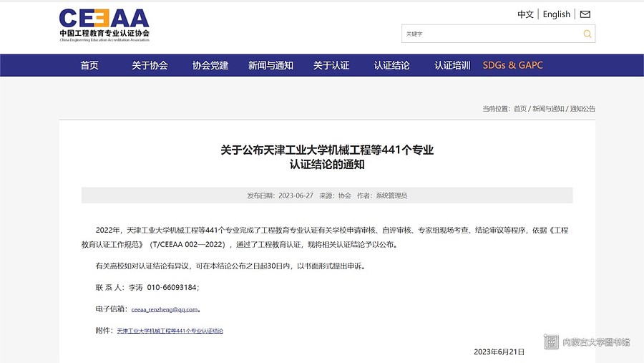Go to 首页 in breadcrumb
The image size is (644, 363).
coord(520,109)
